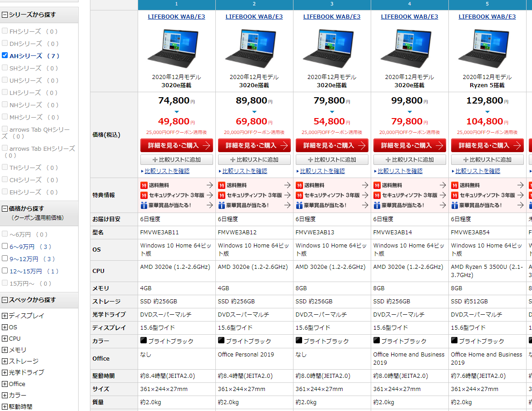Expand the Office spec filter

[x=5, y=384]
